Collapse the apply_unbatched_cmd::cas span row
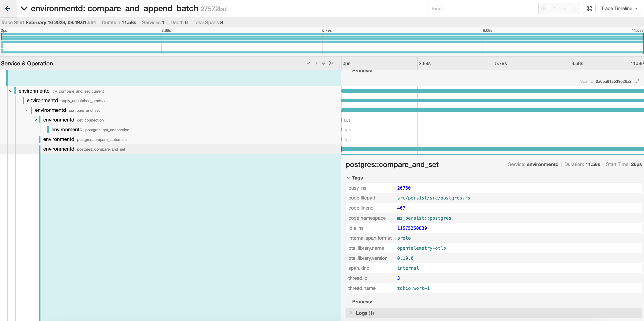Screen dimensions: 644x321 (x=19, y=101)
